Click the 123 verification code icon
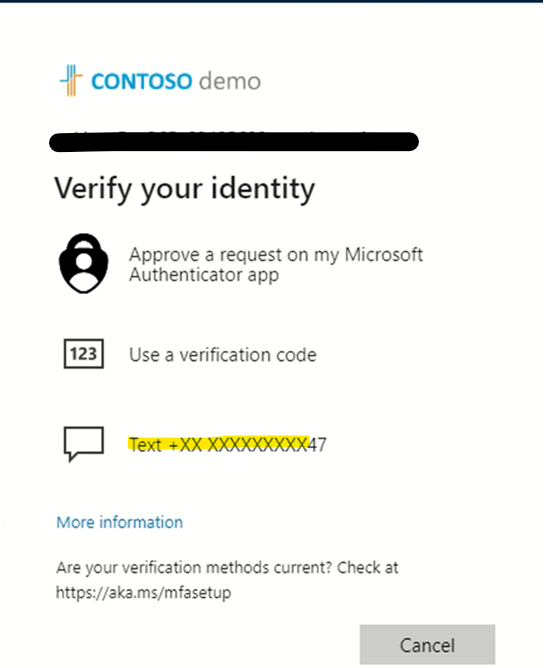Screen dimensions: 556x668 pos(84,354)
